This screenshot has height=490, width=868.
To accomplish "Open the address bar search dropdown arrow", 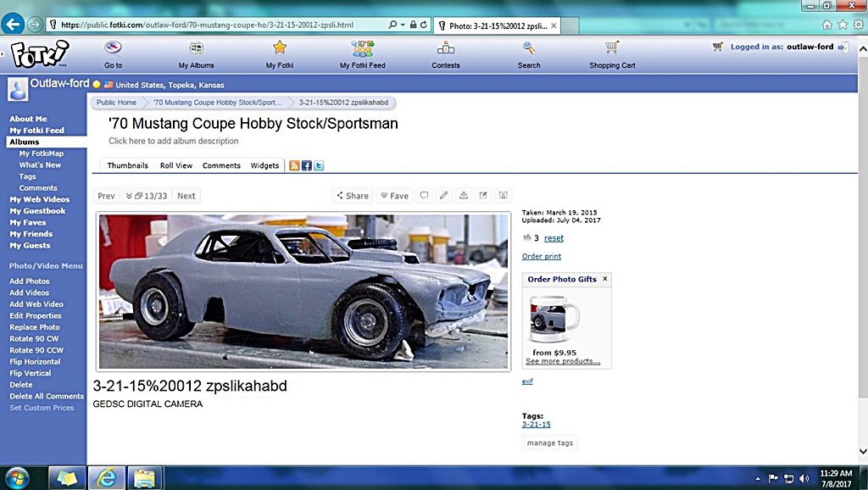I will pos(403,25).
